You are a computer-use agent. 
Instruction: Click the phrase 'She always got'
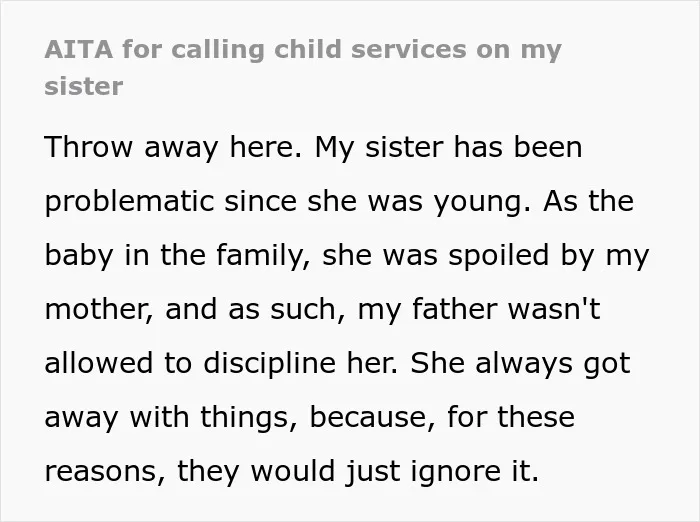pos(520,364)
